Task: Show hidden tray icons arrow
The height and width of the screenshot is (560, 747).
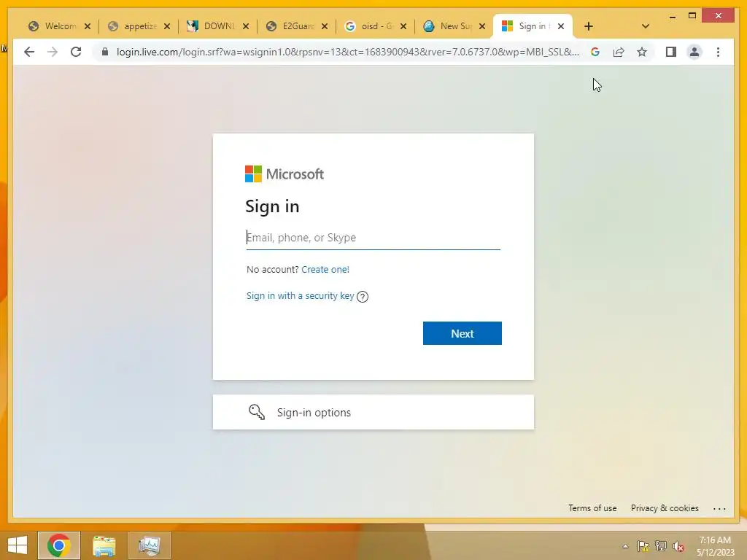Action: tap(625, 546)
